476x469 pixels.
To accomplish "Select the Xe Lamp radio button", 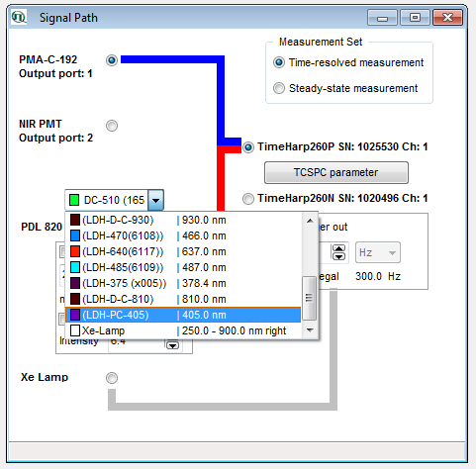I will [112, 378].
